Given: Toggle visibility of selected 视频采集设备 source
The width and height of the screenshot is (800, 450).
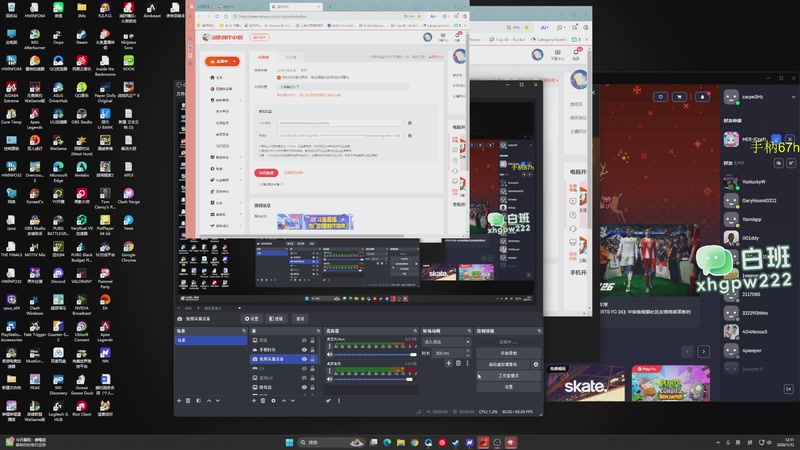Looking at the screenshot, I should 304,359.
